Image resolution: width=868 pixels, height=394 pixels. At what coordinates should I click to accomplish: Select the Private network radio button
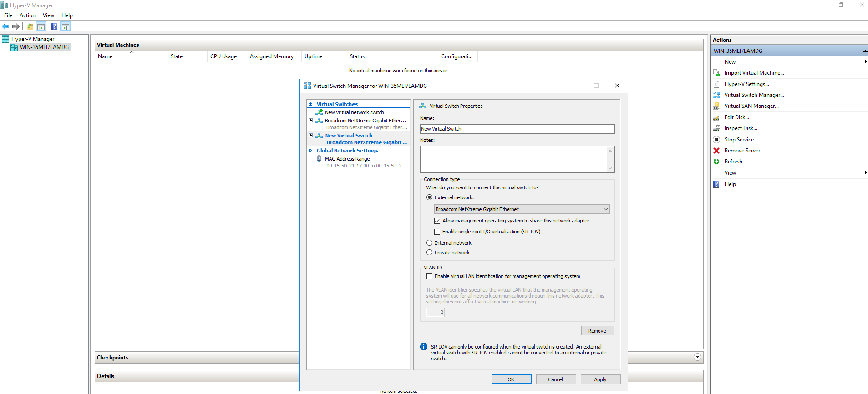pos(429,253)
